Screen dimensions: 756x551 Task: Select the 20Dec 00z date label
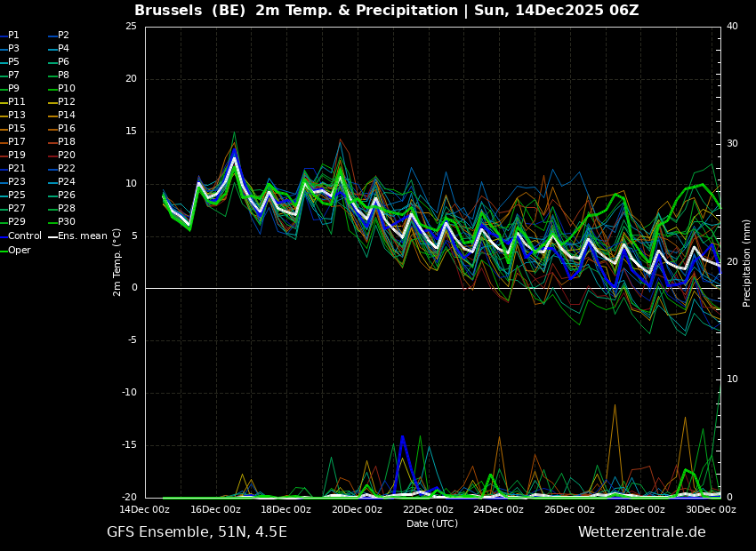[x=358, y=509]
